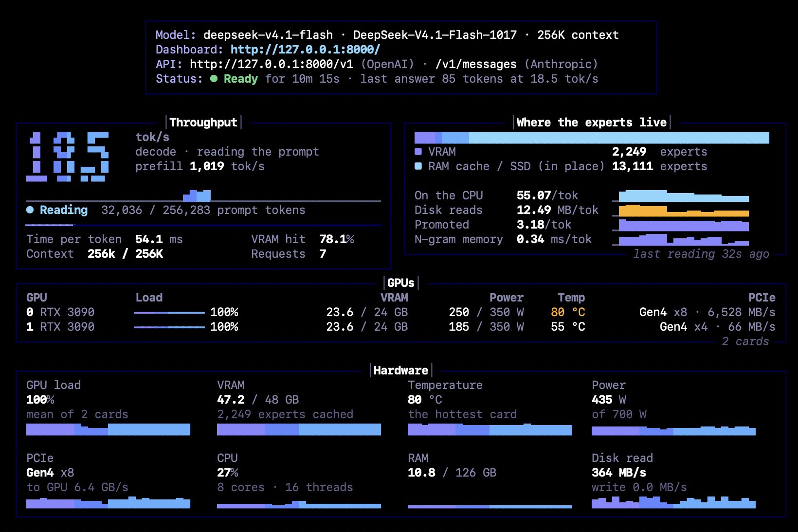
Task: Open the Dashboard link http://127.0.0.1:8000/
Action: (305, 50)
